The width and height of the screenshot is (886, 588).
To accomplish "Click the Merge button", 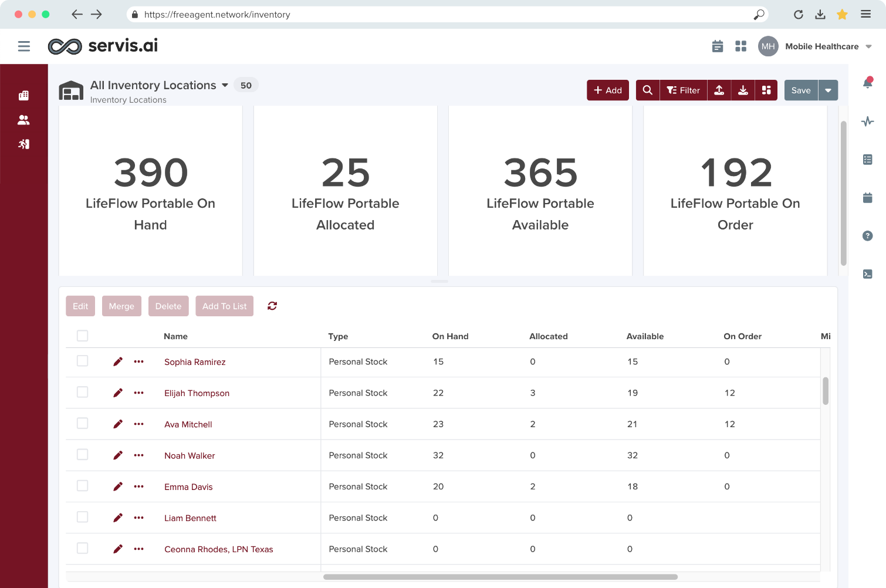I will tap(121, 306).
